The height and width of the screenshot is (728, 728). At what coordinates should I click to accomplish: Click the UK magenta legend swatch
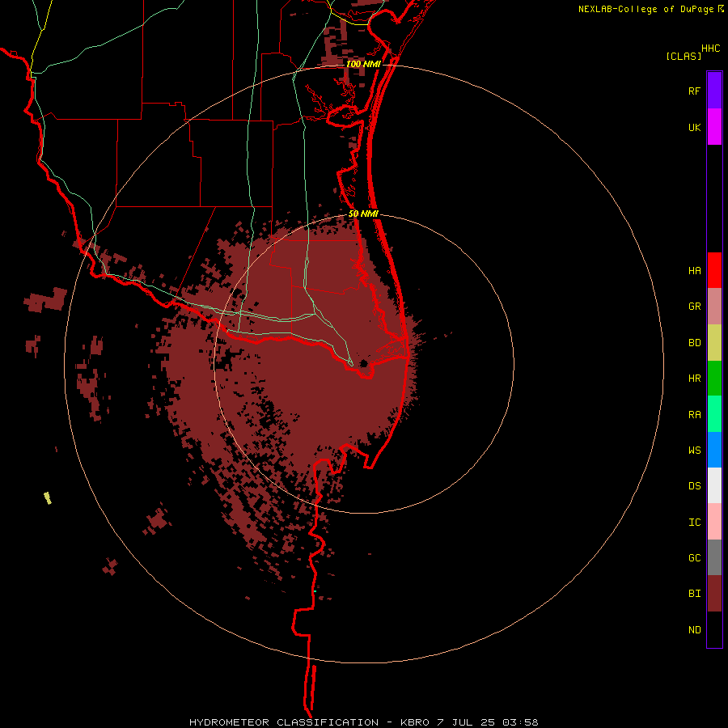point(714,127)
